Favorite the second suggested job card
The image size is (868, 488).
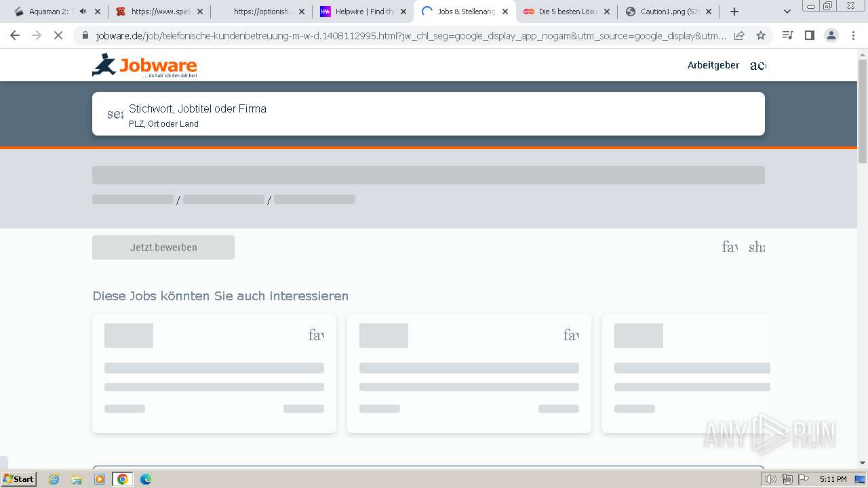click(x=571, y=335)
